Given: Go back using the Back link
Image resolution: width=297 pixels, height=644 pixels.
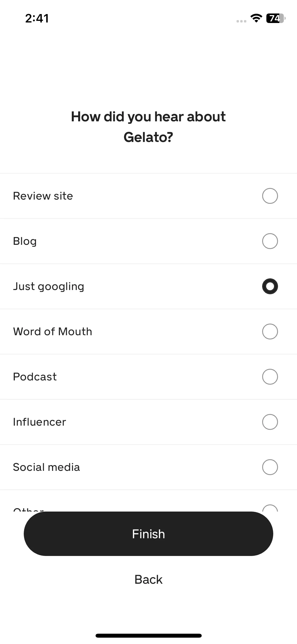Looking at the screenshot, I should tap(148, 579).
